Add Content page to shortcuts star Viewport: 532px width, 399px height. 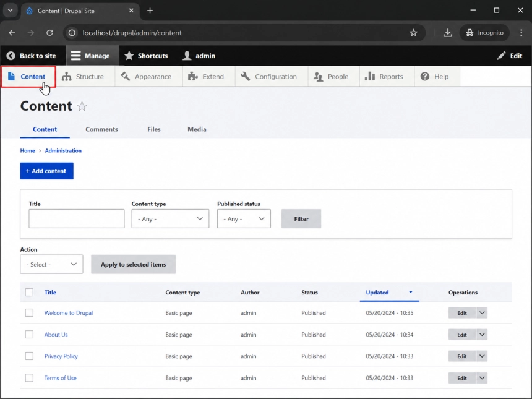click(x=82, y=106)
